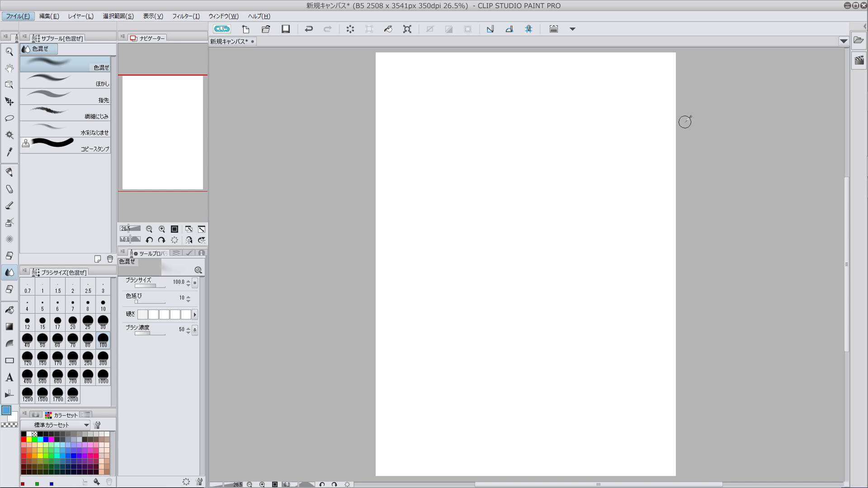Select the Eyedropper tool
The image size is (868, 488).
tap(9, 152)
